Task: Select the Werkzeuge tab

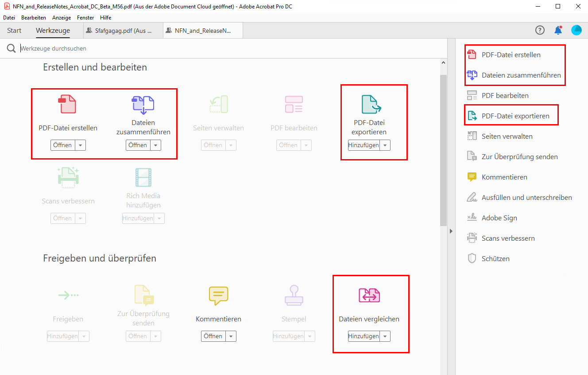Action: (53, 31)
